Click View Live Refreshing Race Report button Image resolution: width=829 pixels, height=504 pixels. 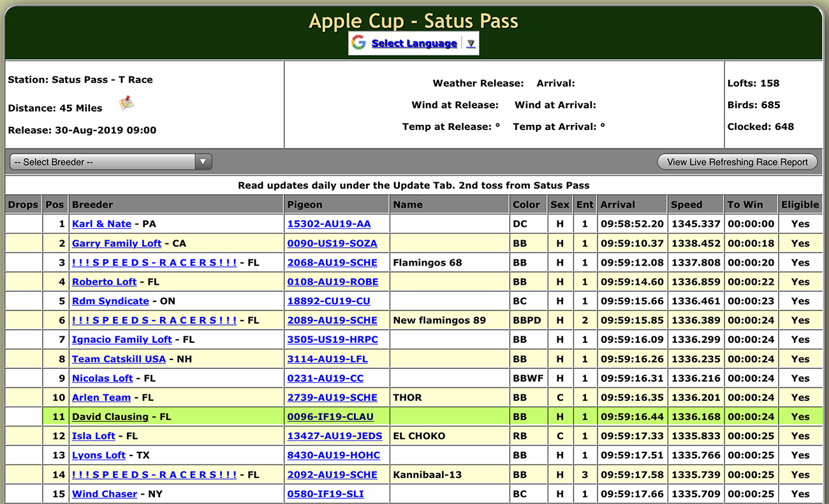tap(737, 162)
